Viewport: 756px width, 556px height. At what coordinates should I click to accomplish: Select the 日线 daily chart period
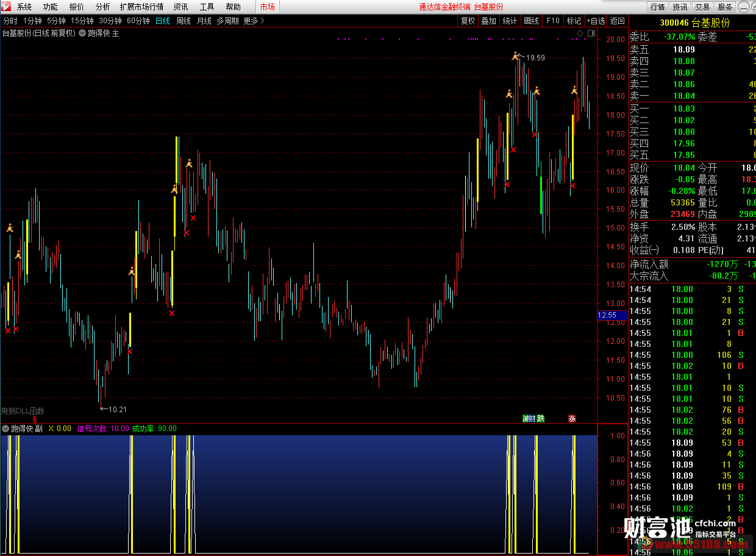pyautogui.click(x=163, y=21)
